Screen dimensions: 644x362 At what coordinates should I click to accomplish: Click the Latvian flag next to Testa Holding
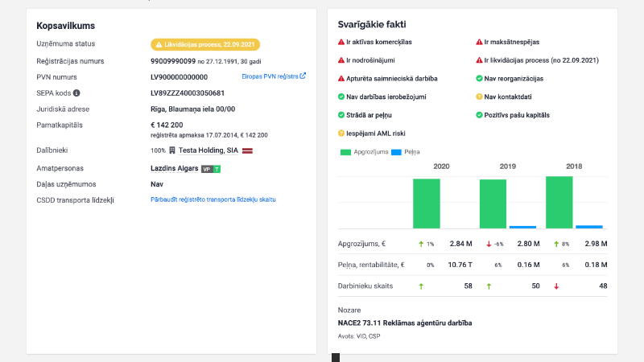coord(249,150)
